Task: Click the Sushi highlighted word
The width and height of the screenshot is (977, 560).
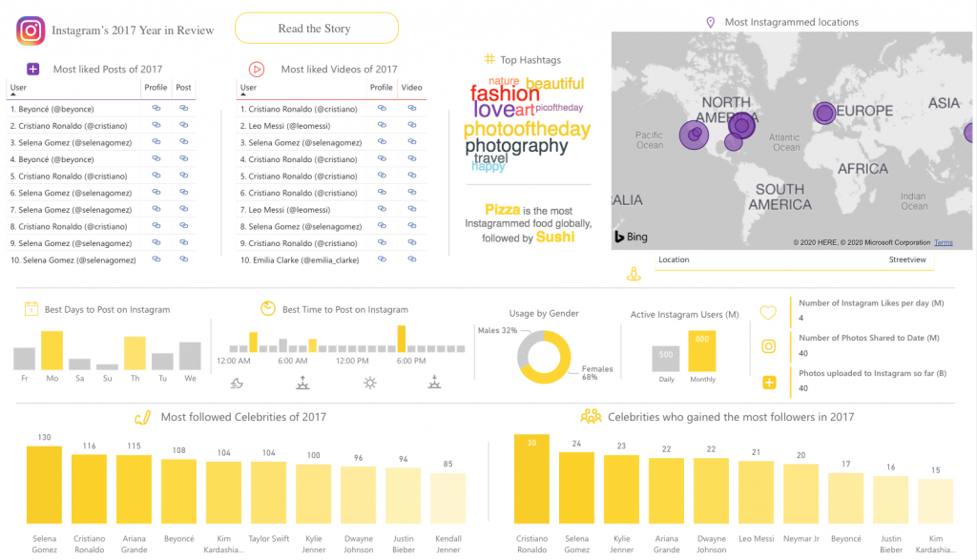Action: point(555,237)
